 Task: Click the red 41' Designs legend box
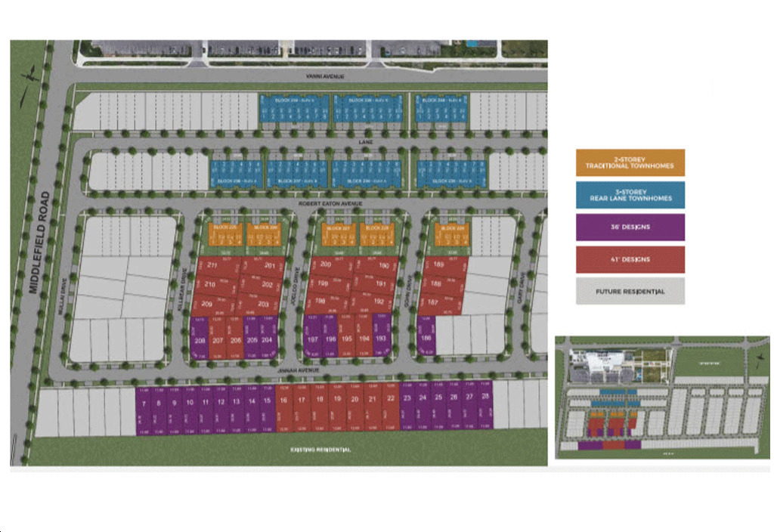click(x=630, y=259)
